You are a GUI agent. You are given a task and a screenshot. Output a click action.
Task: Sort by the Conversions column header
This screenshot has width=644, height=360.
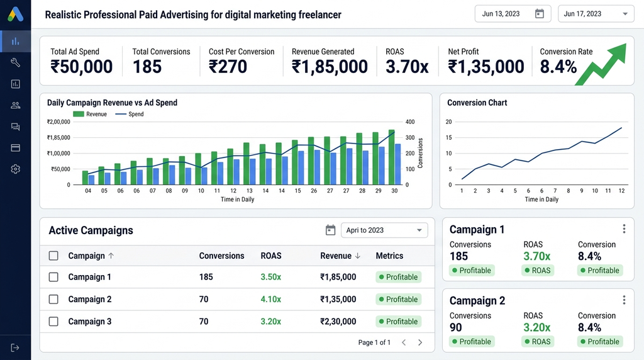221,256
